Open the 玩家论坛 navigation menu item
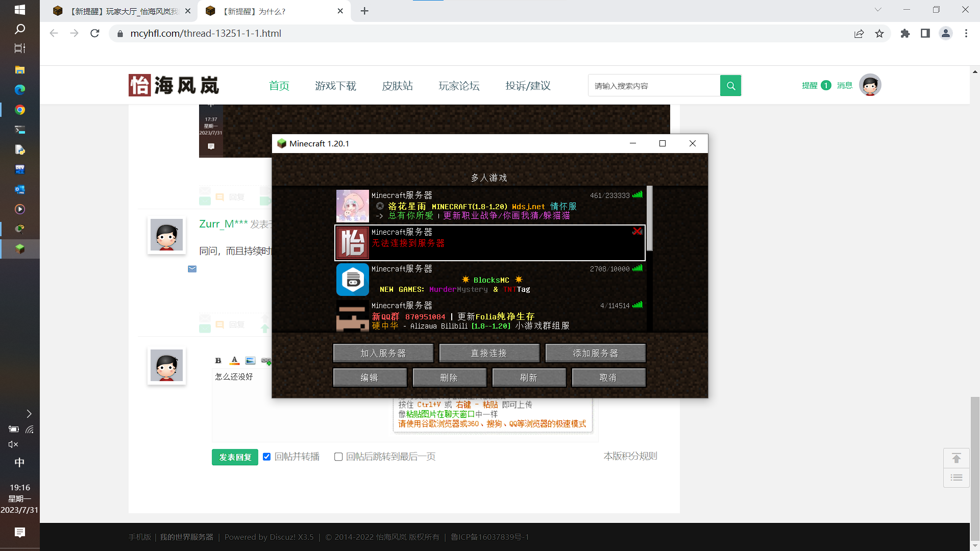This screenshot has width=980, height=551. 458,86
